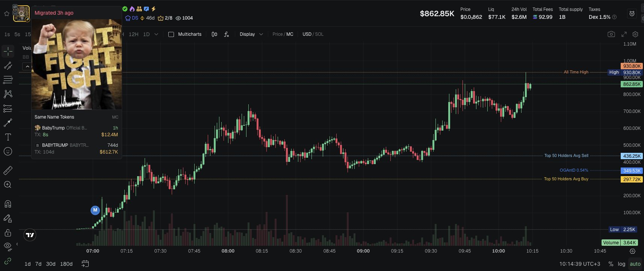Activate the magnet snapping mode
Image resolution: width=644 pixels, height=271 pixels.
[8, 204]
